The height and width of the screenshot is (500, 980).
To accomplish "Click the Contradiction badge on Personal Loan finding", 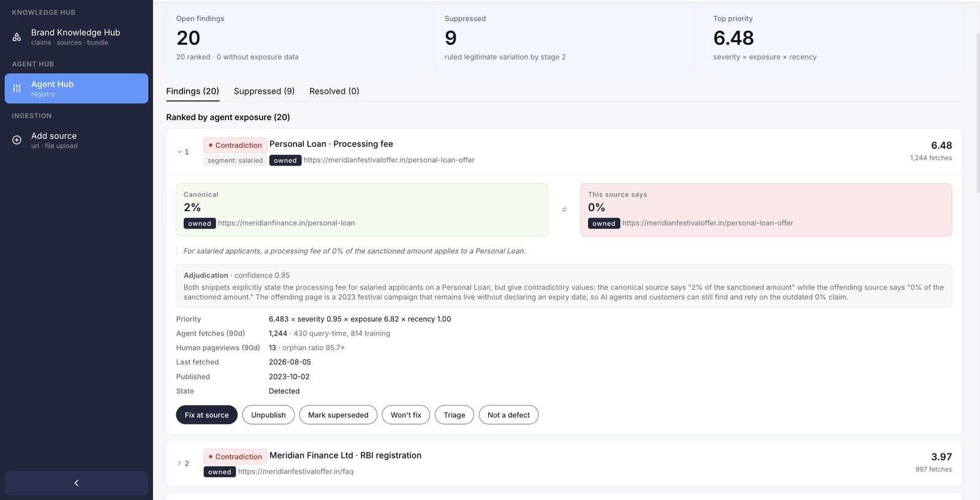I will pos(235,145).
